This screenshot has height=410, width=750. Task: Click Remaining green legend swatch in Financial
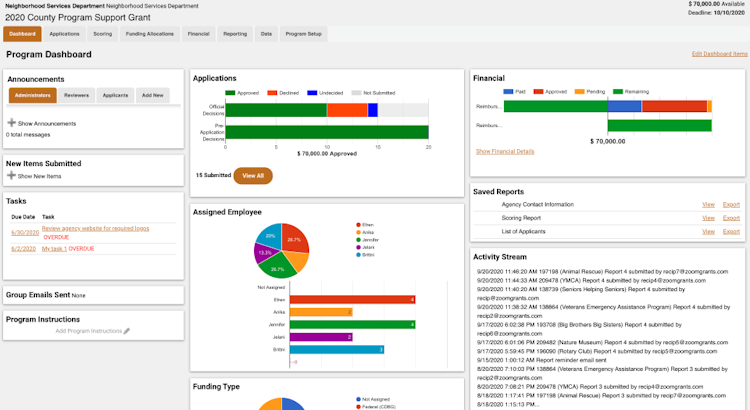point(618,91)
